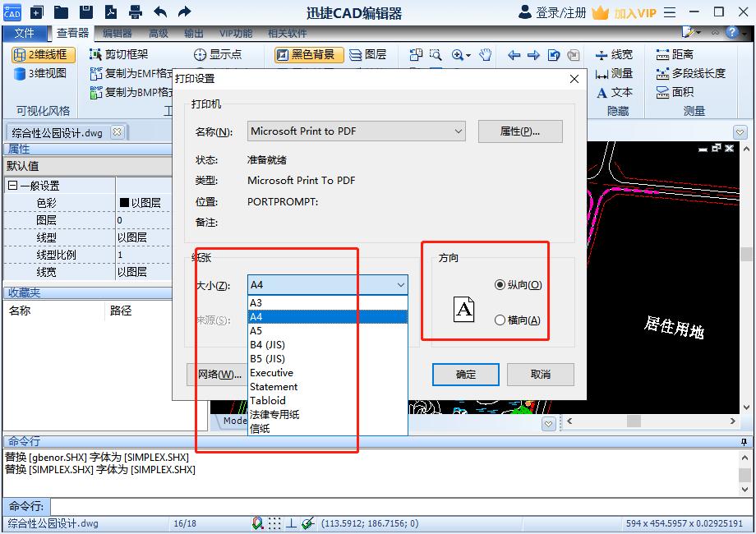This screenshot has height=534, width=756.
Task: Open the zoom-in dropdown arrow
Action: (x=468, y=55)
